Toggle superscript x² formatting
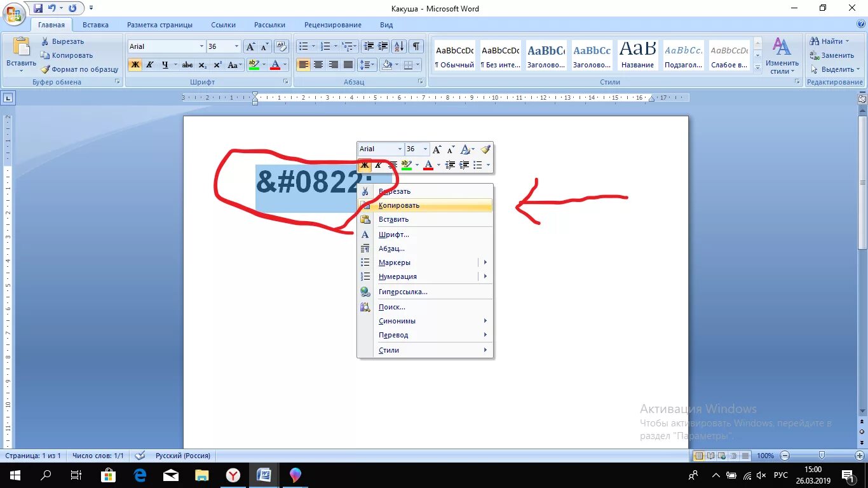Image resolution: width=868 pixels, height=488 pixels. [x=217, y=65]
